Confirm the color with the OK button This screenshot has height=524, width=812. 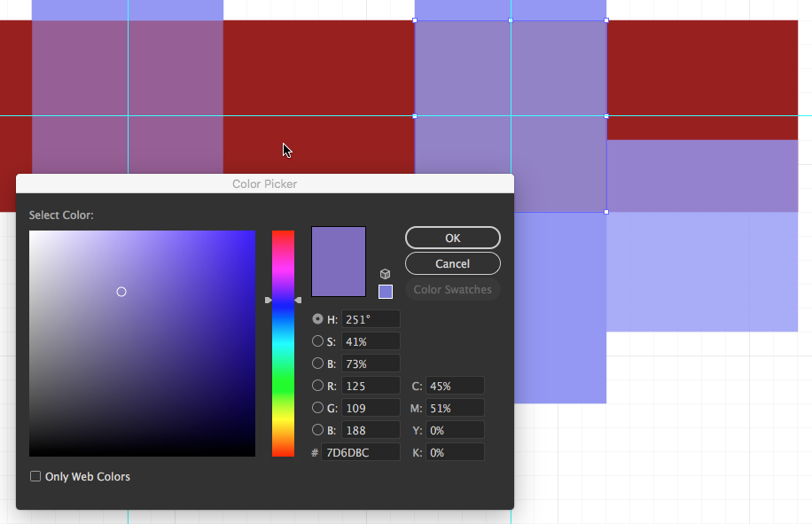[x=452, y=238]
